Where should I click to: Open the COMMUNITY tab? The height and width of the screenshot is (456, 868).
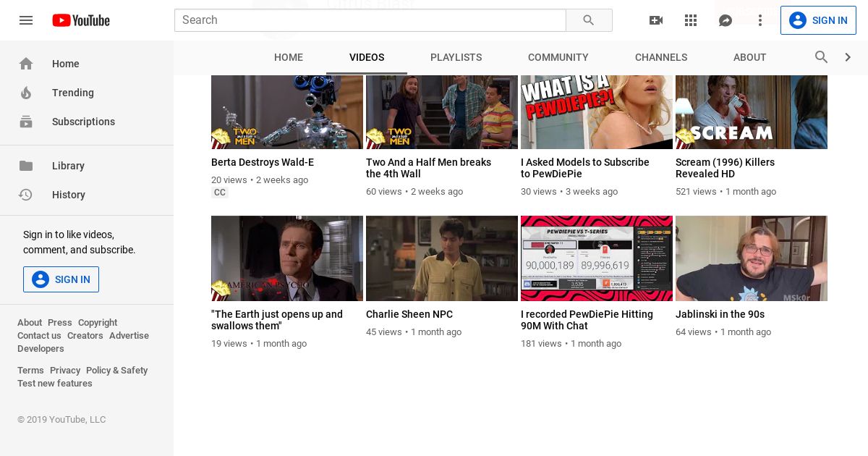tap(558, 57)
